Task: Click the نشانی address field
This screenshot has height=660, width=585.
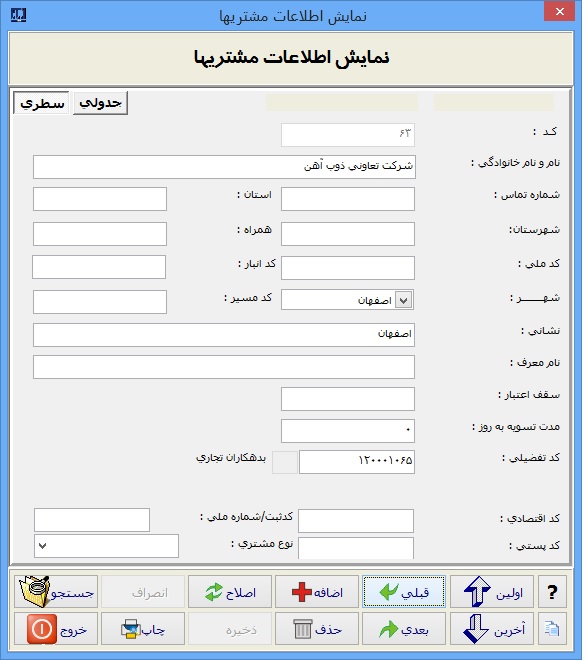Action: tap(224, 335)
